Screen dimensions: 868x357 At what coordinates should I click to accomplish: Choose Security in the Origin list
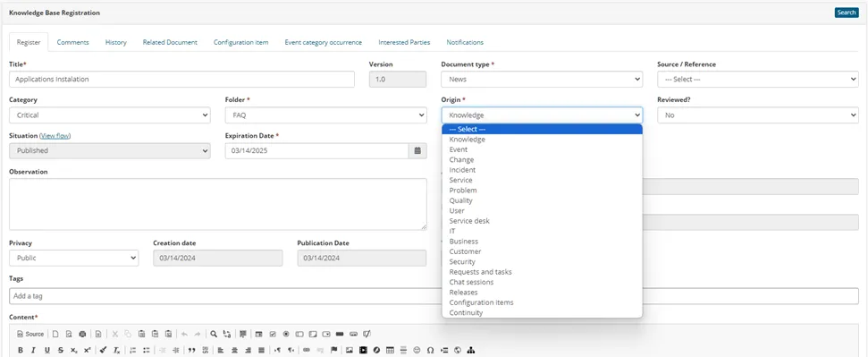click(542, 261)
